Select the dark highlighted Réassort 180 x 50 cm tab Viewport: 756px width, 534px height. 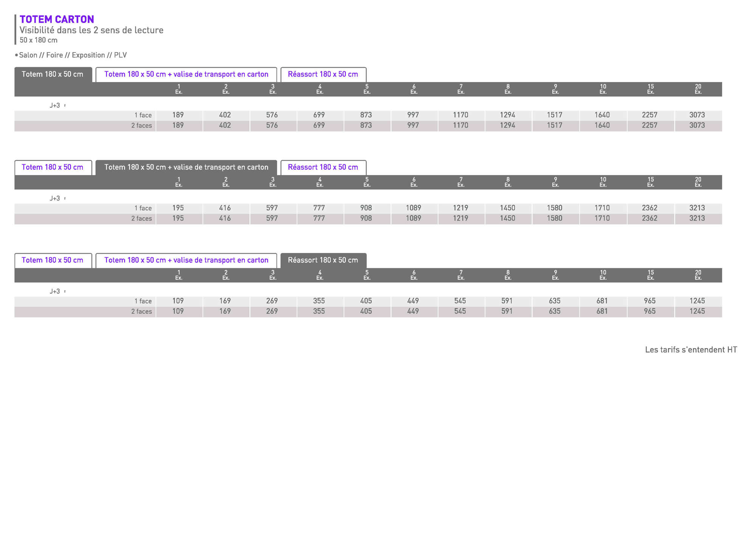pos(323,260)
